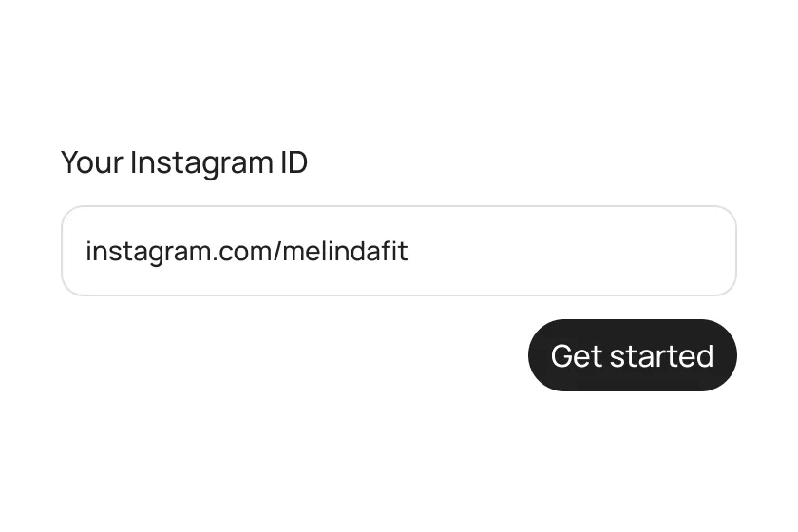The width and height of the screenshot is (798, 532).
Task: Click the 'Your' word in the field label
Action: 92,162
